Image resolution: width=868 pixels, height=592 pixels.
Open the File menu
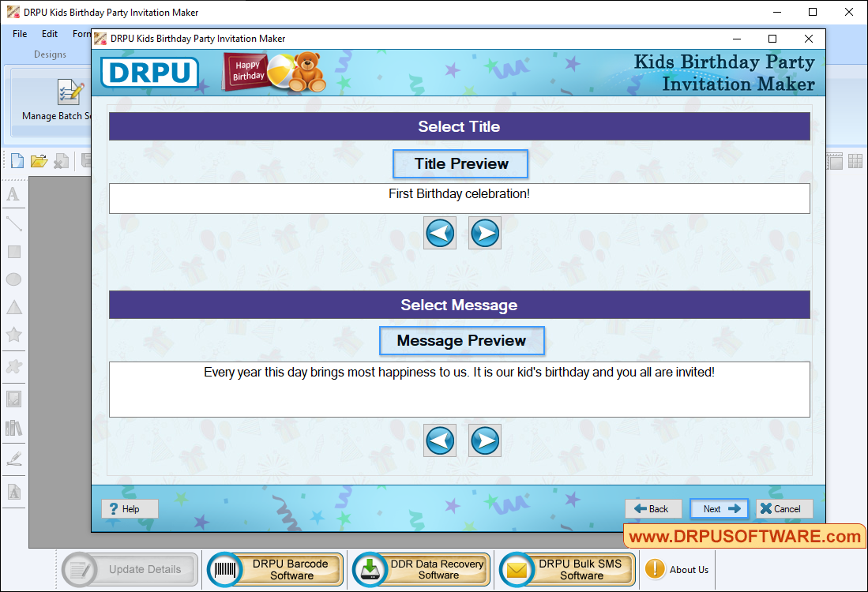tap(19, 34)
